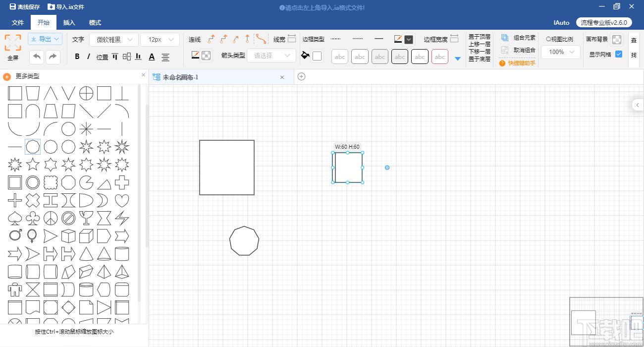The image size is (644, 347).
Task: Click the fullscreen (全屏) icon
Action: click(x=13, y=43)
